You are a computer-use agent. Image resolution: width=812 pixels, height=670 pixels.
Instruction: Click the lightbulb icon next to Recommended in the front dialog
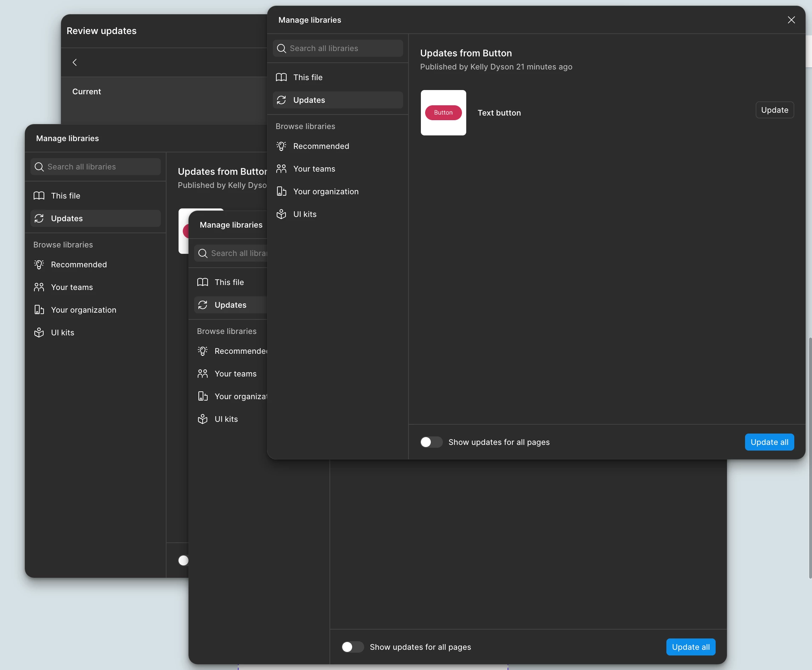[x=281, y=146]
